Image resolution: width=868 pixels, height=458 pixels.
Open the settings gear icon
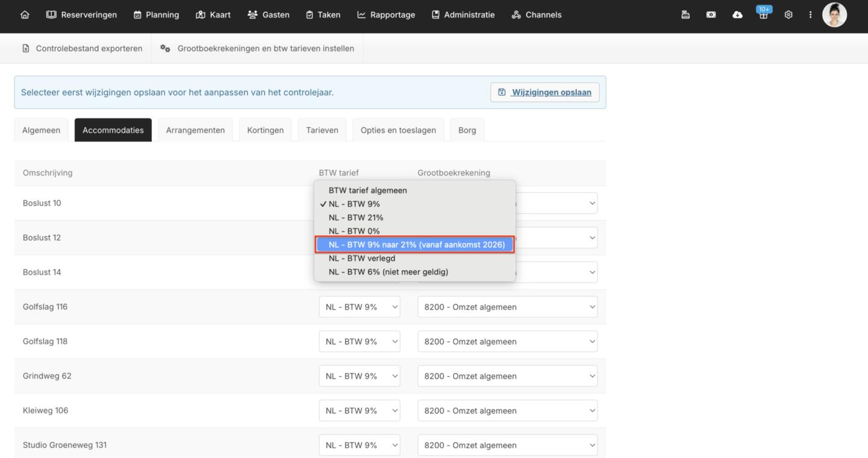coord(788,15)
